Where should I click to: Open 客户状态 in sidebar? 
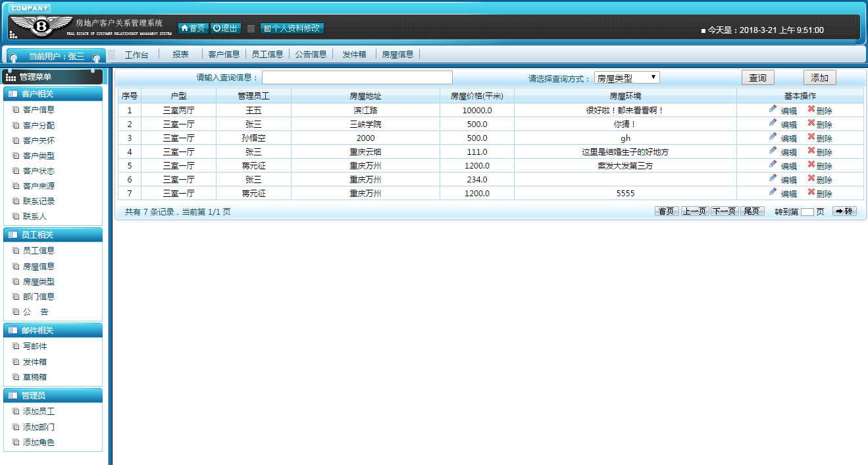pos(39,171)
